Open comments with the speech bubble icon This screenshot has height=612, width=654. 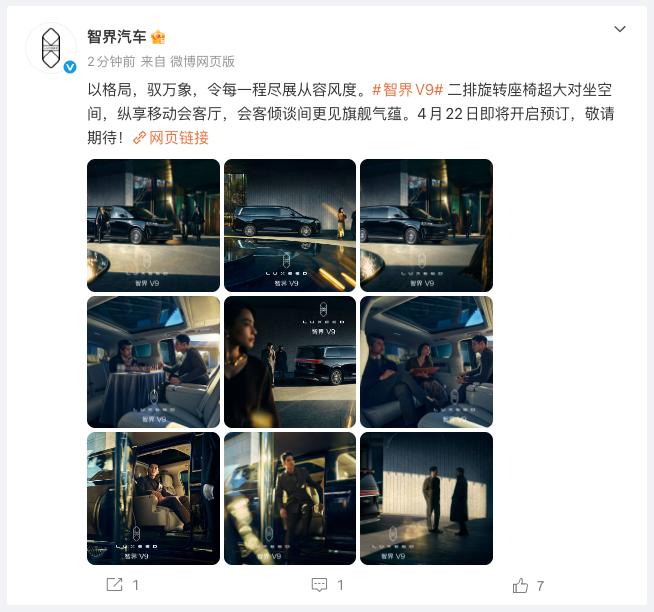(x=319, y=584)
